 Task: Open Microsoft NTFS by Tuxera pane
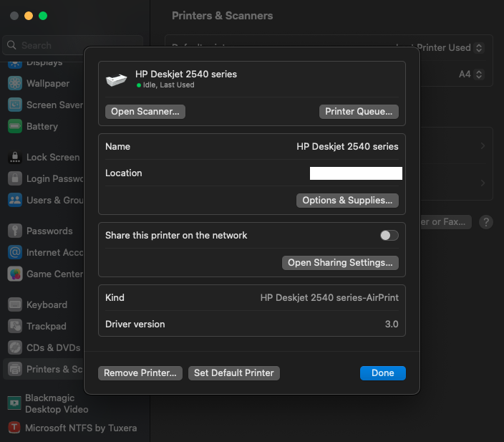[x=80, y=428]
